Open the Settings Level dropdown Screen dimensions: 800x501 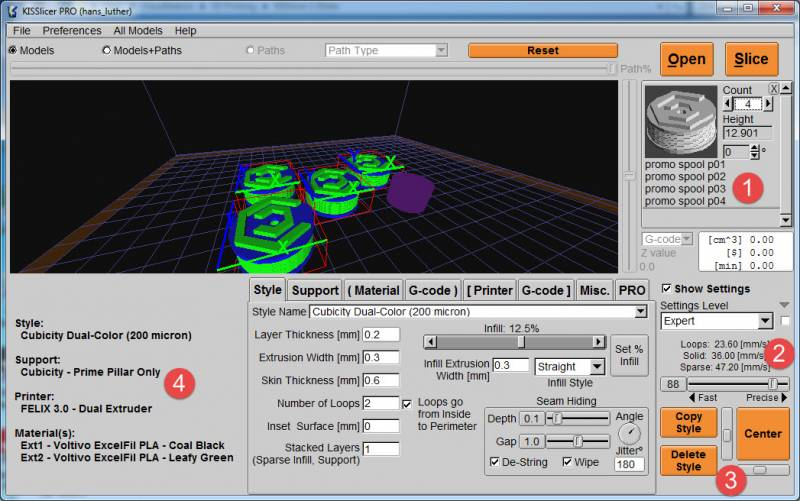[x=765, y=321]
